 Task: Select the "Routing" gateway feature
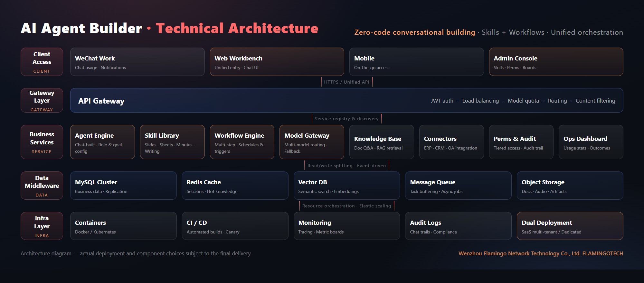(557, 101)
